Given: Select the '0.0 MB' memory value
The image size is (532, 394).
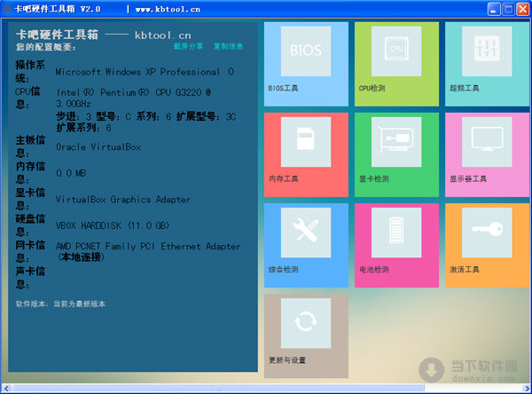Looking at the screenshot, I should (x=71, y=173).
